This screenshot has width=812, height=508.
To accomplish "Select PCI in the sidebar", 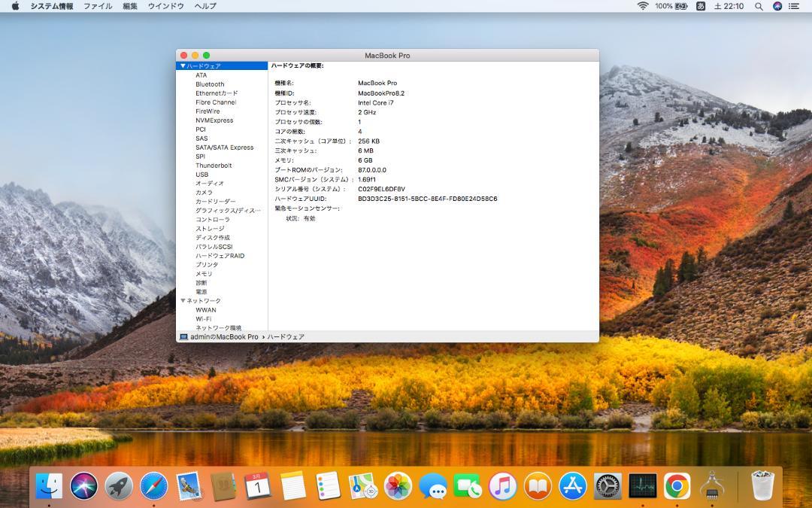I will (201, 129).
